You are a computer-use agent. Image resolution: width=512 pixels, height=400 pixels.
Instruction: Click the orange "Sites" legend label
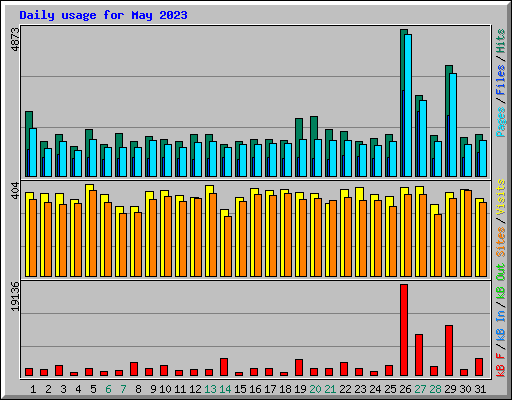(501, 242)
